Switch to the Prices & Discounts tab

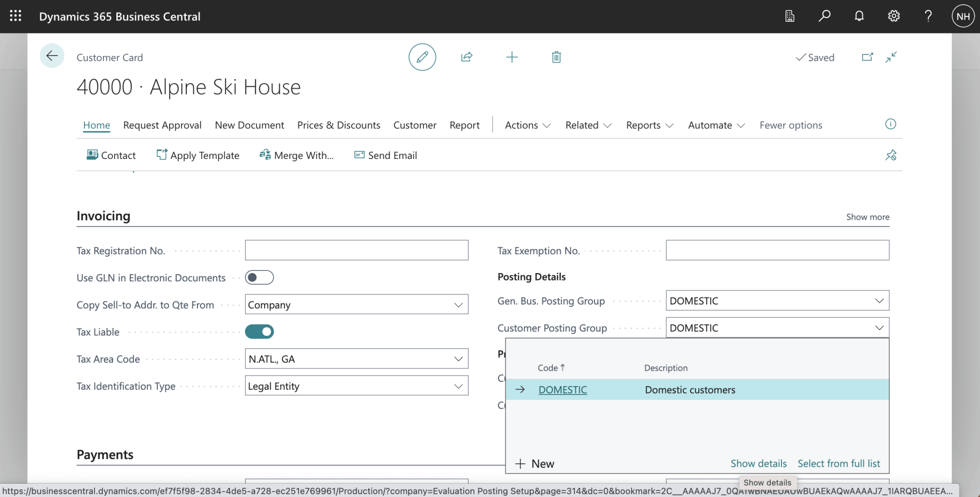pos(338,125)
